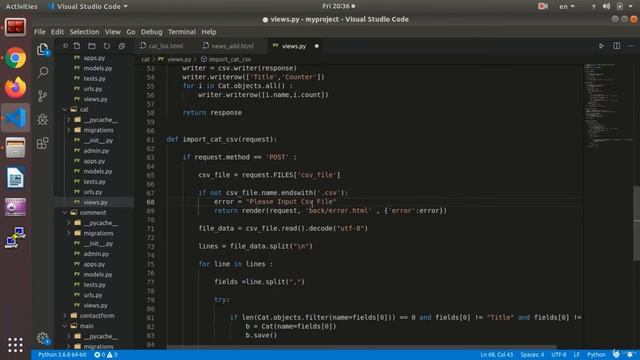The image size is (640, 360).
Task: Collapse the cat folder
Action: 65,109
